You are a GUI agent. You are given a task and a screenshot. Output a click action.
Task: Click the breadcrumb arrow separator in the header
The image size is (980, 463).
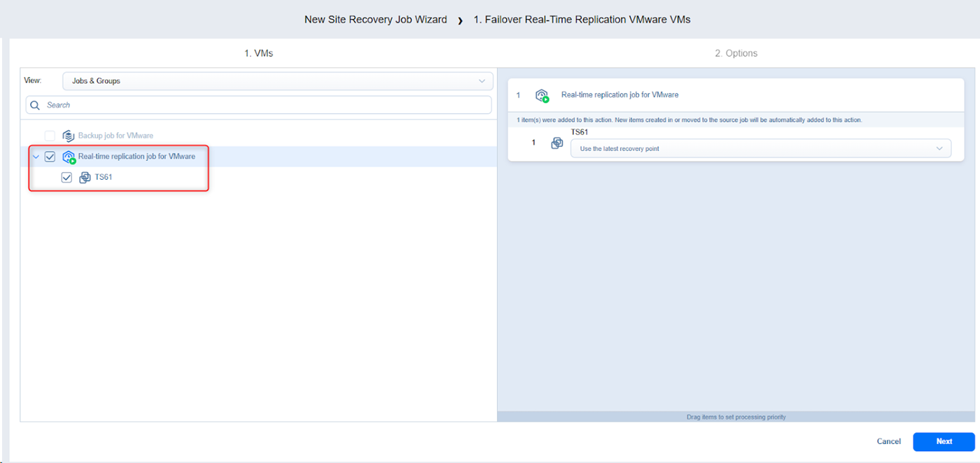[460, 20]
